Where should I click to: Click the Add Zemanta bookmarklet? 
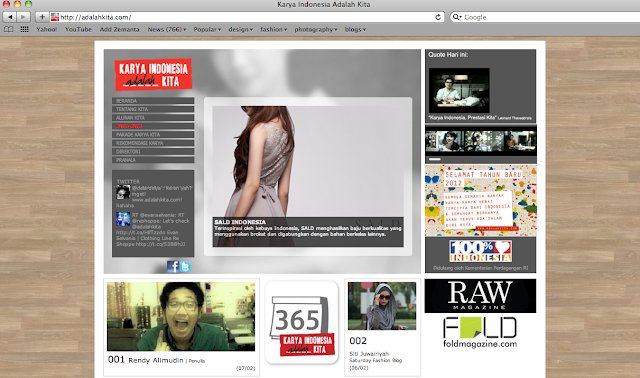[x=120, y=29]
